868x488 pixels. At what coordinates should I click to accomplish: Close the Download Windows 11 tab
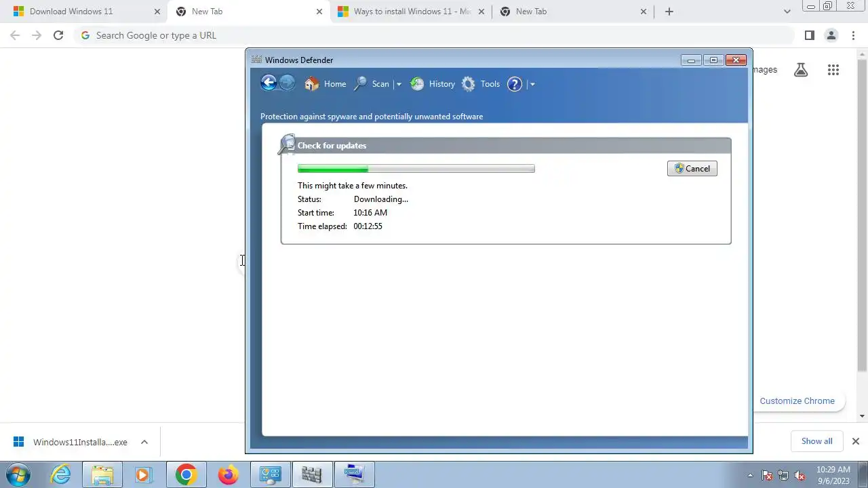tap(157, 12)
